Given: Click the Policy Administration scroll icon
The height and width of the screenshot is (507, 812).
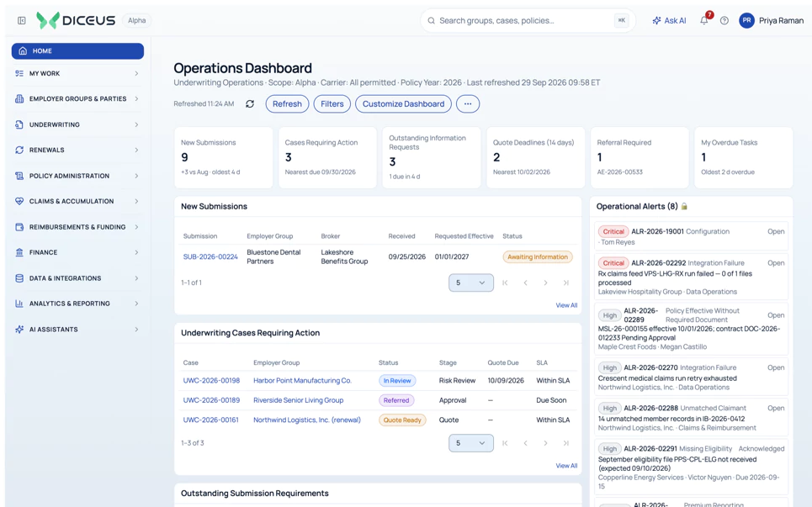Looking at the screenshot, I should pos(19,176).
